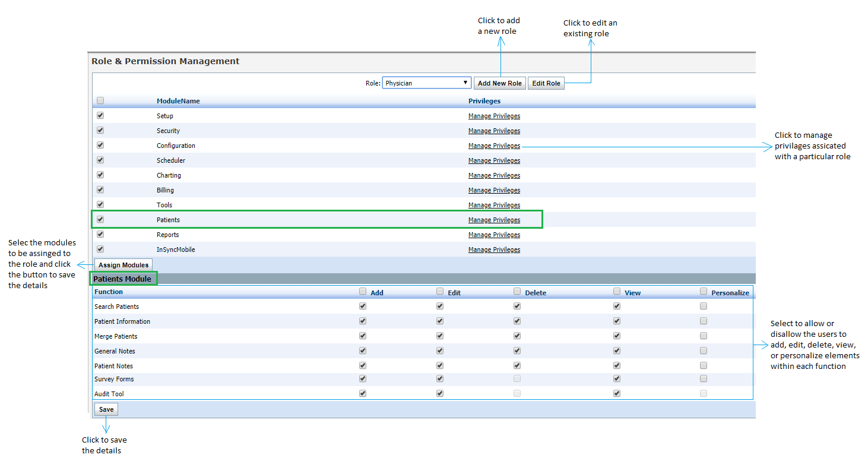Open Manage Privileges for Billing module

(x=494, y=190)
